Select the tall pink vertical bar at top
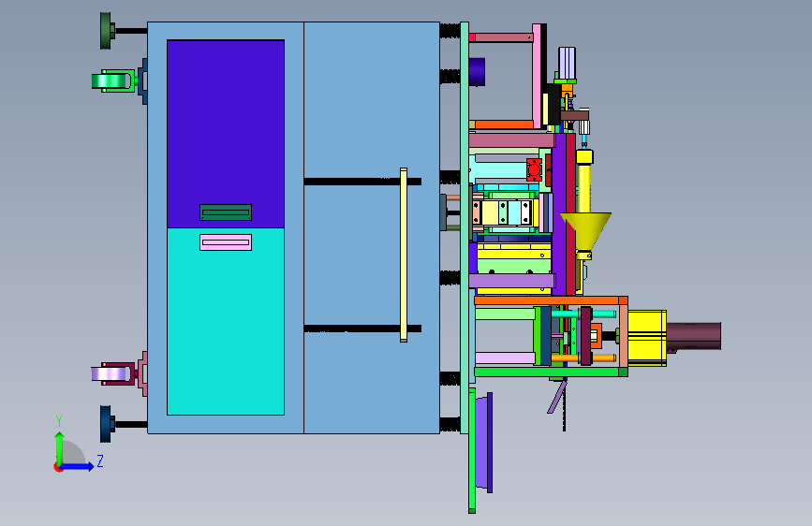 537,76
